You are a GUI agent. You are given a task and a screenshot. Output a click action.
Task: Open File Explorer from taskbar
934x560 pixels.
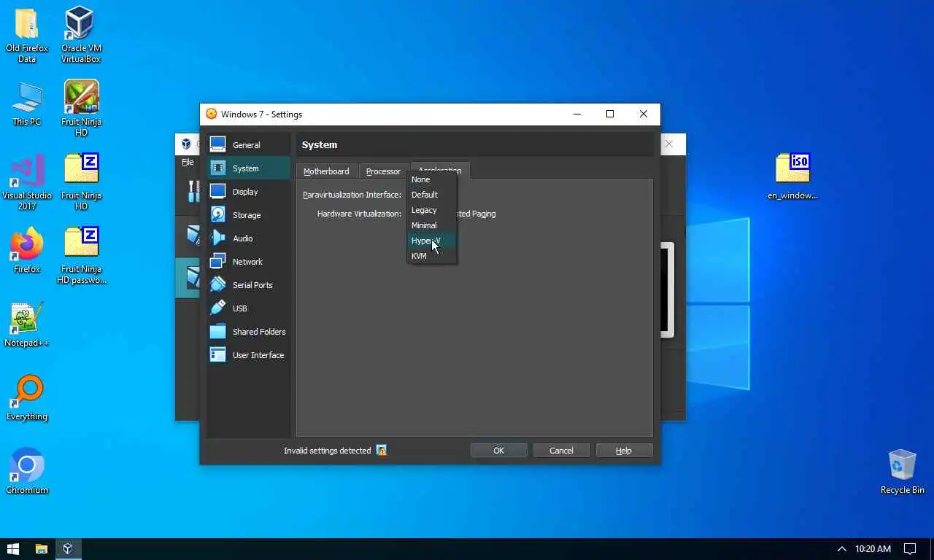coord(42,548)
